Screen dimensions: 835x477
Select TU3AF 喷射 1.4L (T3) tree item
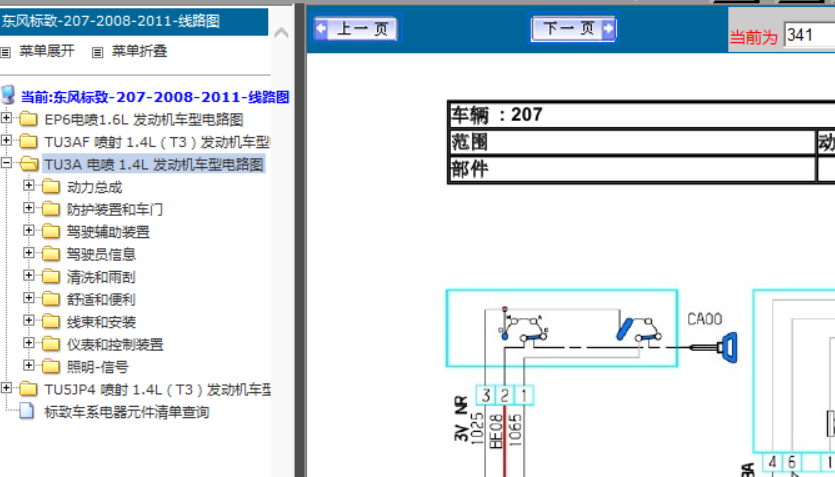(x=157, y=142)
